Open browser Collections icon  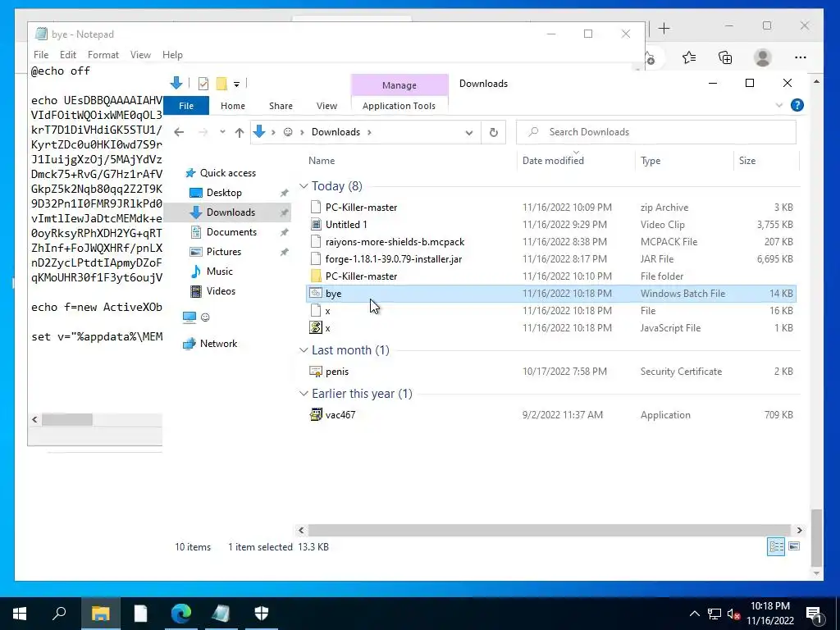(725, 57)
